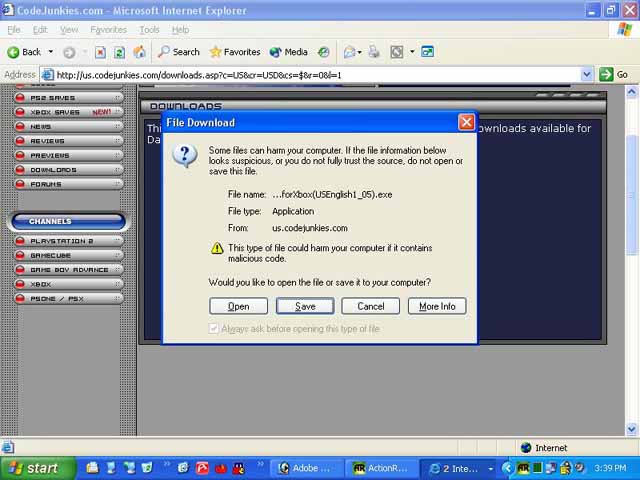Click the Go button
The image size is (640, 480).
pyautogui.click(x=613, y=75)
